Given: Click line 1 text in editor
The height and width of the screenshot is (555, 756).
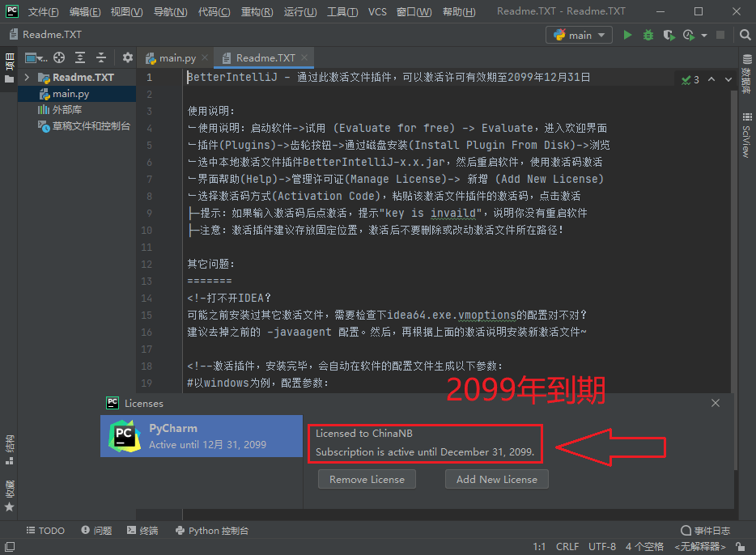Looking at the screenshot, I should pyautogui.click(x=389, y=77).
